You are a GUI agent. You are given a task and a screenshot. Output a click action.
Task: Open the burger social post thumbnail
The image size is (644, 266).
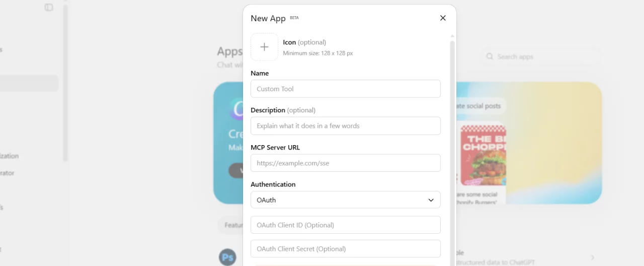pos(483,155)
